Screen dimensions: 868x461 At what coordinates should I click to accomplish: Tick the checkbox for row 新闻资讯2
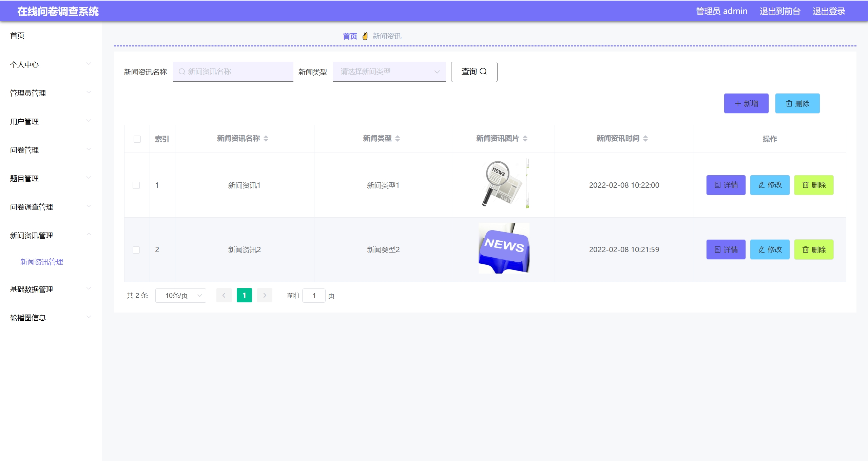pos(136,250)
